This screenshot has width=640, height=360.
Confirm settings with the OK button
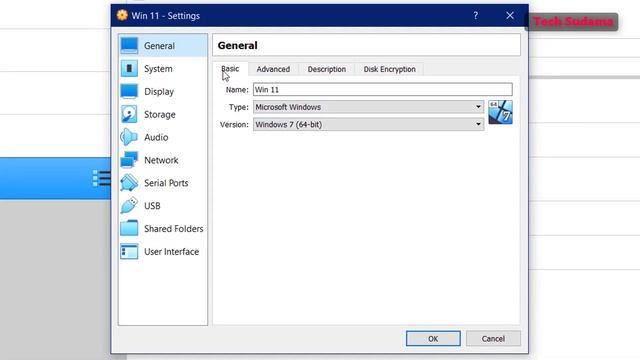[x=433, y=338]
